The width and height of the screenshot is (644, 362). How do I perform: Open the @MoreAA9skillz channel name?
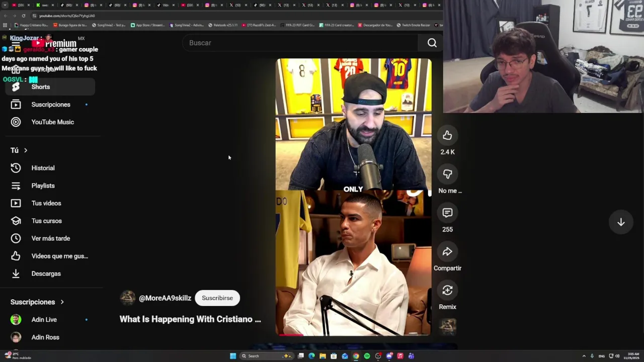point(165,298)
